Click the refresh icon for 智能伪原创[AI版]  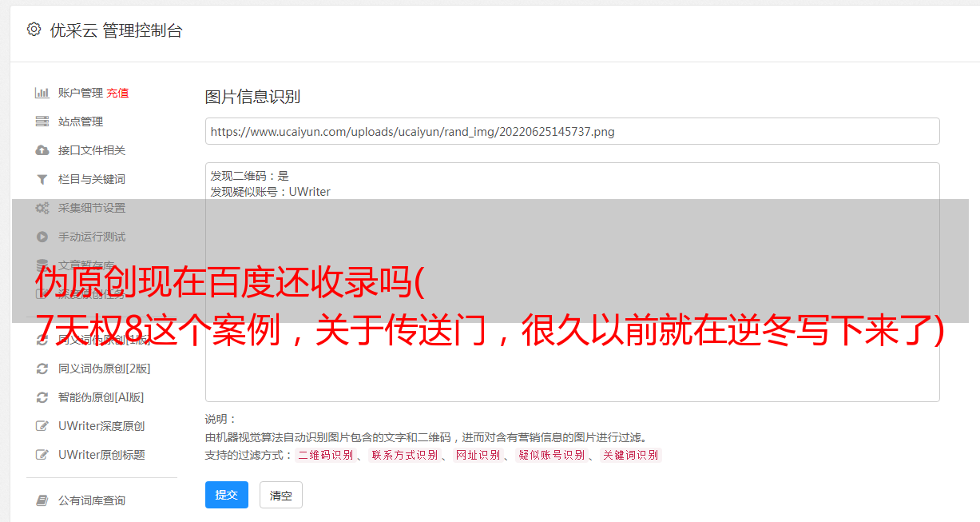pos(42,397)
